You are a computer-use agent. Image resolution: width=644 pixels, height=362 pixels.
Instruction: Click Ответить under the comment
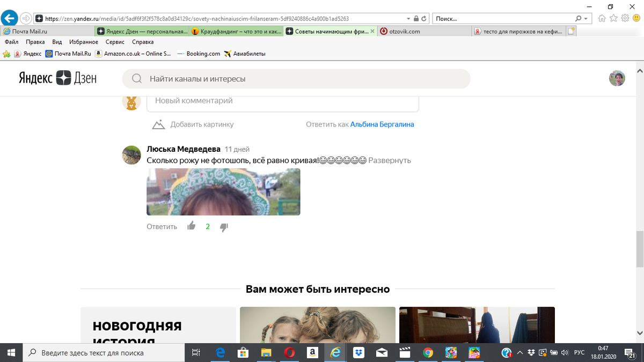tap(162, 226)
